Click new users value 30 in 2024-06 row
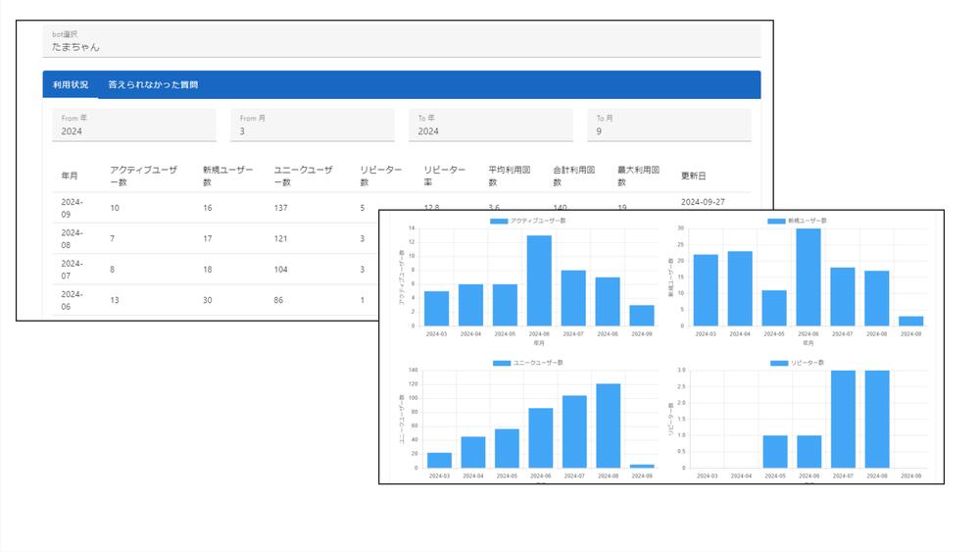This screenshot has width=980, height=552. click(x=208, y=300)
